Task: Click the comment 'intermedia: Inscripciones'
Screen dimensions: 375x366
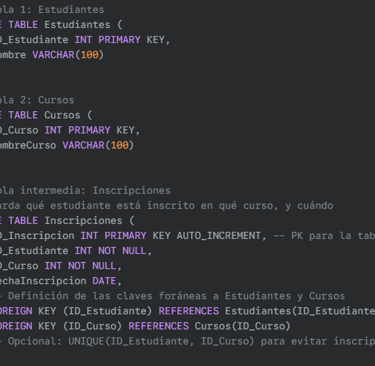Action: (x=95, y=190)
